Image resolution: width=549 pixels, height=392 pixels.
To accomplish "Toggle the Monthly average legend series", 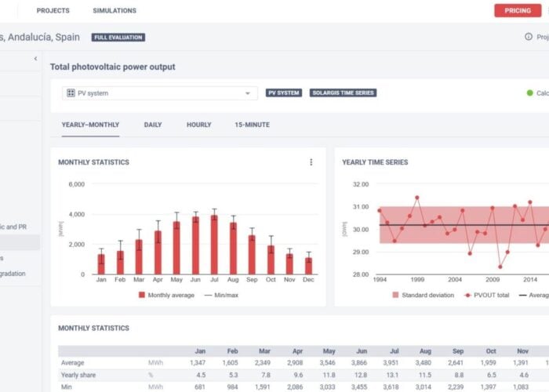I will click(165, 295).
